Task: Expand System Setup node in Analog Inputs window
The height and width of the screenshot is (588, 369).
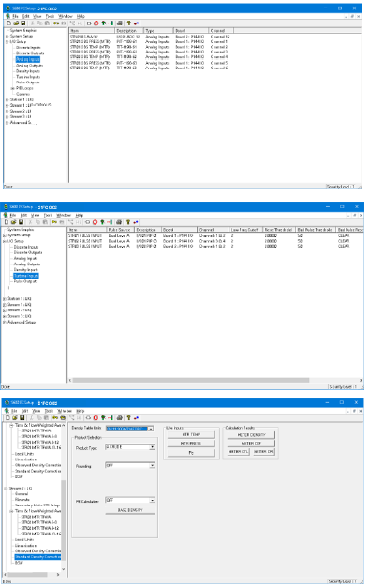Action: [x=7, y=36]
